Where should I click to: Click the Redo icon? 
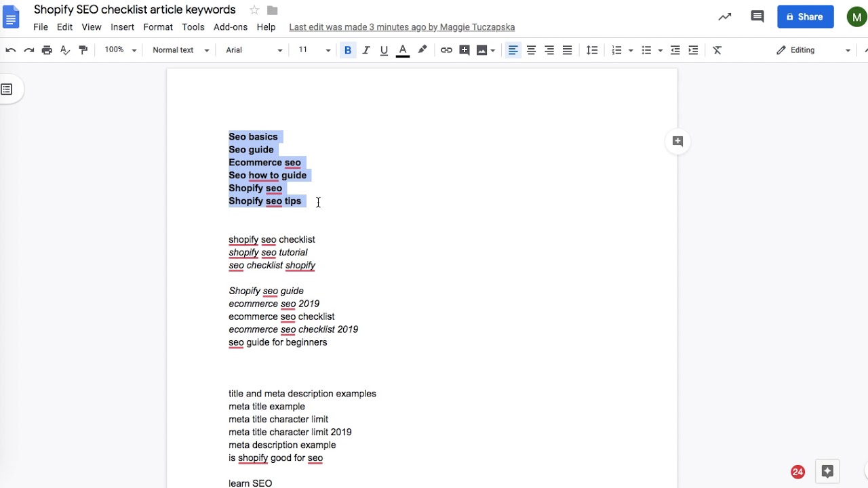click(28, 50)
